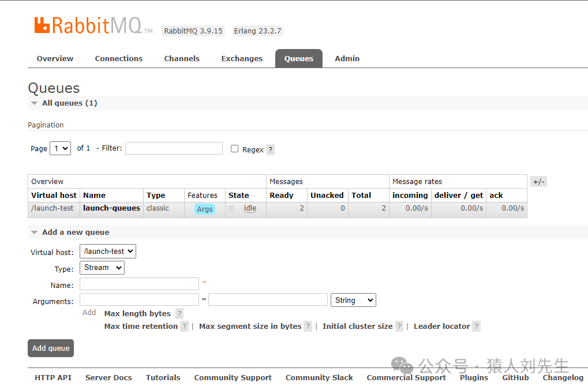The height and width of the screenshot is (390, 588).
Task: Sort by the Virtual host column header
Action: coord(54,196)
